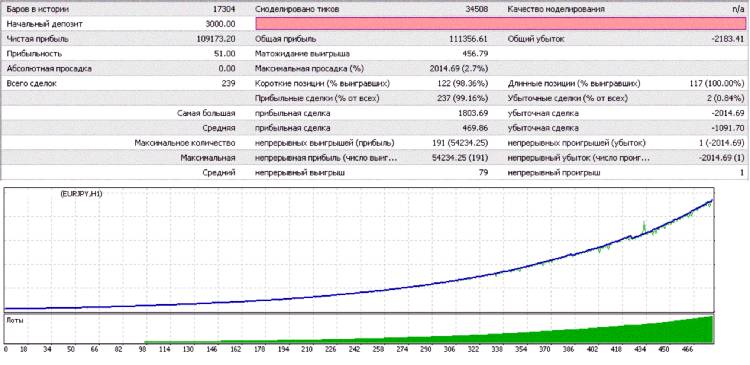
Task: Click the 'Матожидание выигрыша' label
Action: (302, 54)
